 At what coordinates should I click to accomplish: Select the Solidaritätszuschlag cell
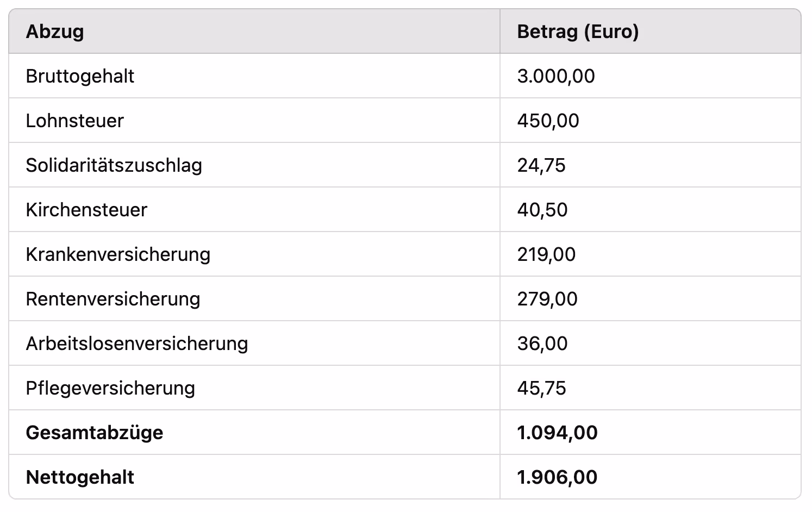pyautogui.click(x=114, y=165)
